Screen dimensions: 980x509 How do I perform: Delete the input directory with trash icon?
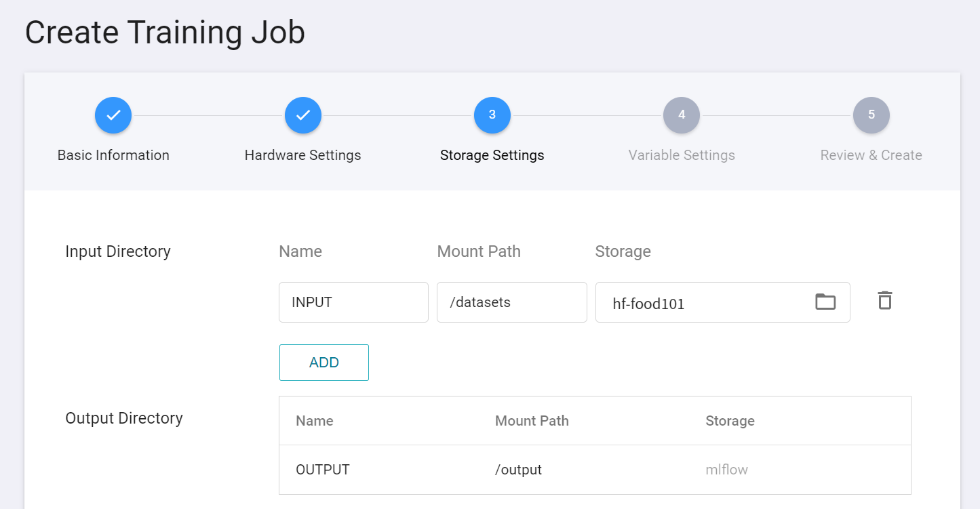click(884, 300)
